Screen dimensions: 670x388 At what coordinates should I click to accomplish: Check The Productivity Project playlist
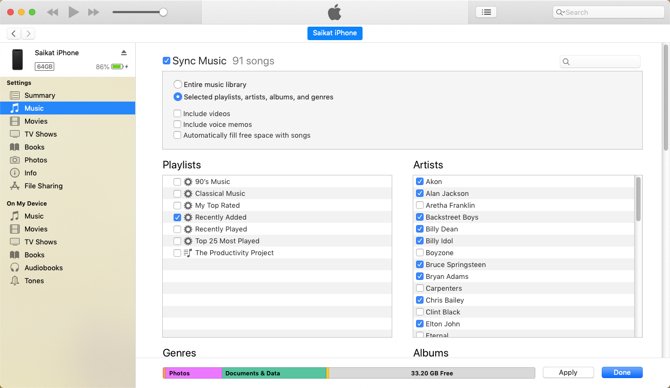[x=177, y=253]
